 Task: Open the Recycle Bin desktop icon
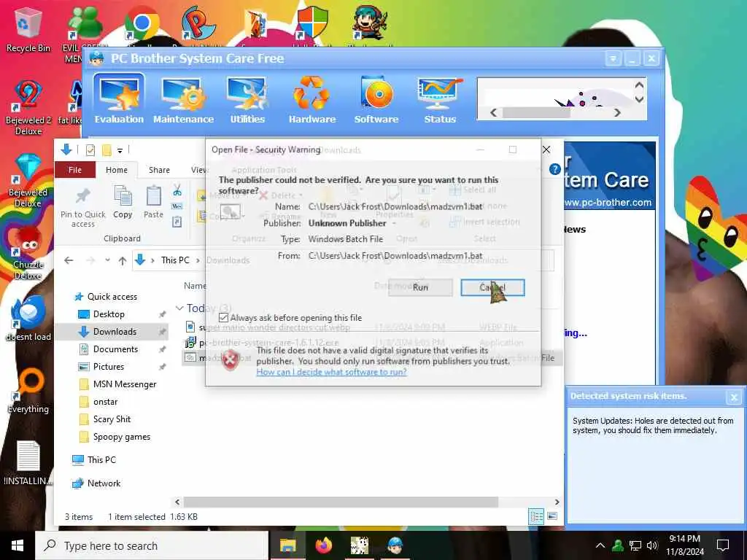tap(28, 29)
